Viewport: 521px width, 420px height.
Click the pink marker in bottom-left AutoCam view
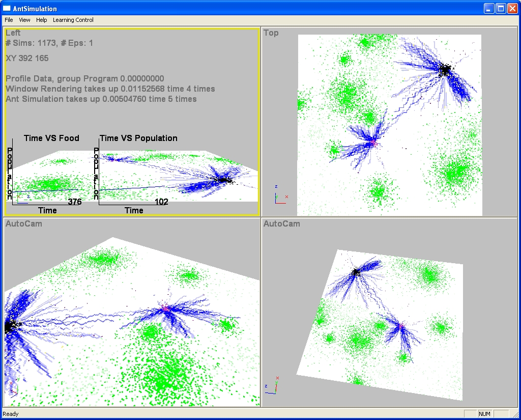(165, 308)
